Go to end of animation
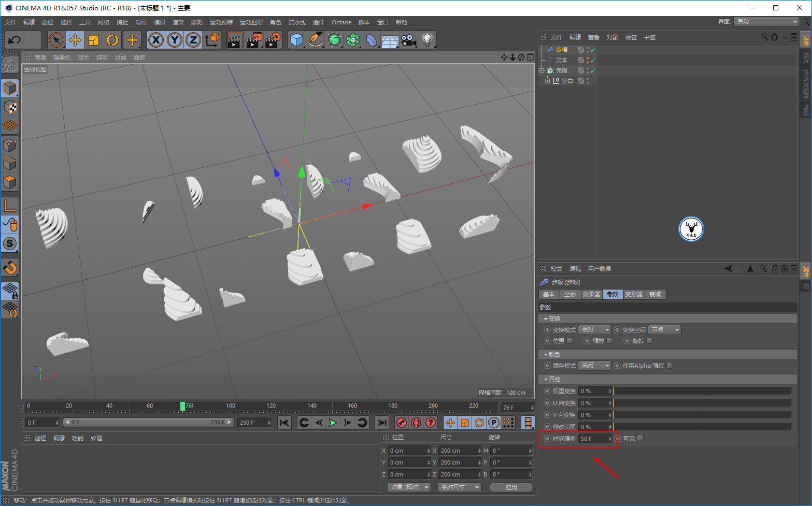Viewport: 812px width, 506px height. 382,423
